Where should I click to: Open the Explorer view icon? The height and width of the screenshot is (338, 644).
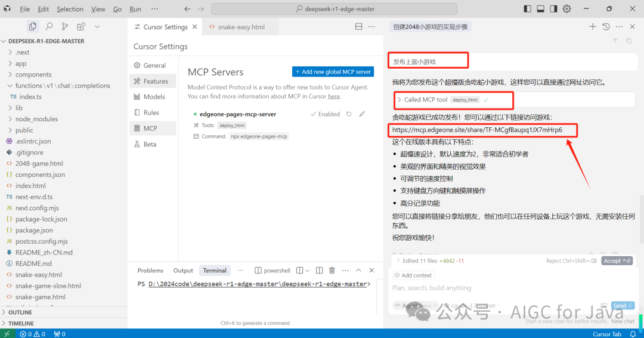tap(32, 26)
